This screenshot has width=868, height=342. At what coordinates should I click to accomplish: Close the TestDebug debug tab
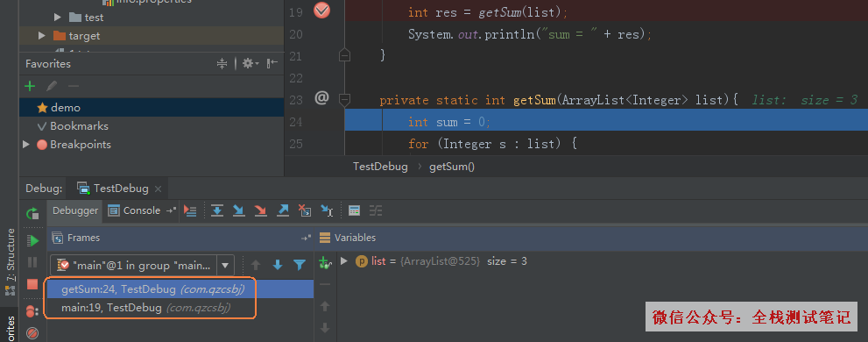click(159, 189)
